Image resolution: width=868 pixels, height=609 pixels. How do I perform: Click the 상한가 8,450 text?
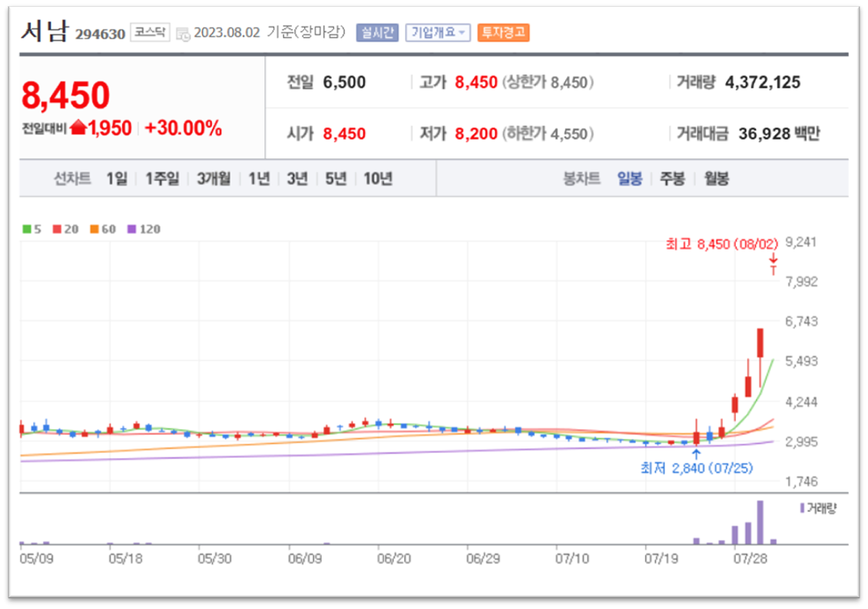tap(548, 82)
